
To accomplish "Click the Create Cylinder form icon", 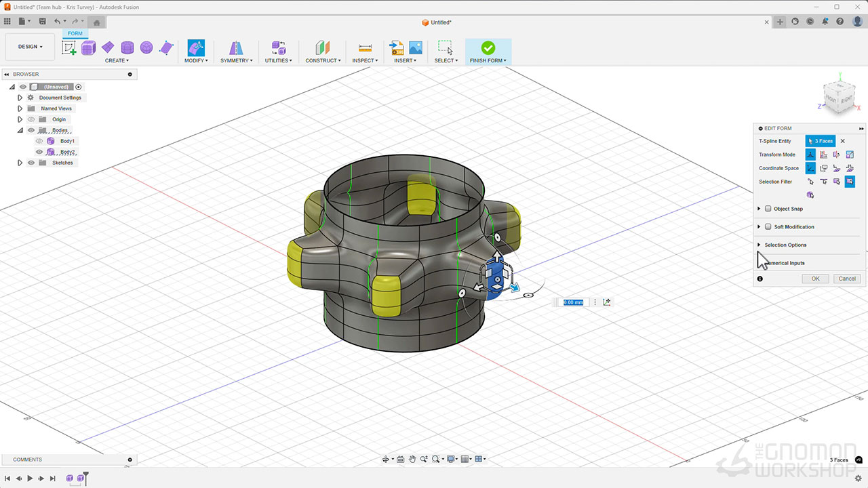I will pyautogui.click(x=127, y=47).
